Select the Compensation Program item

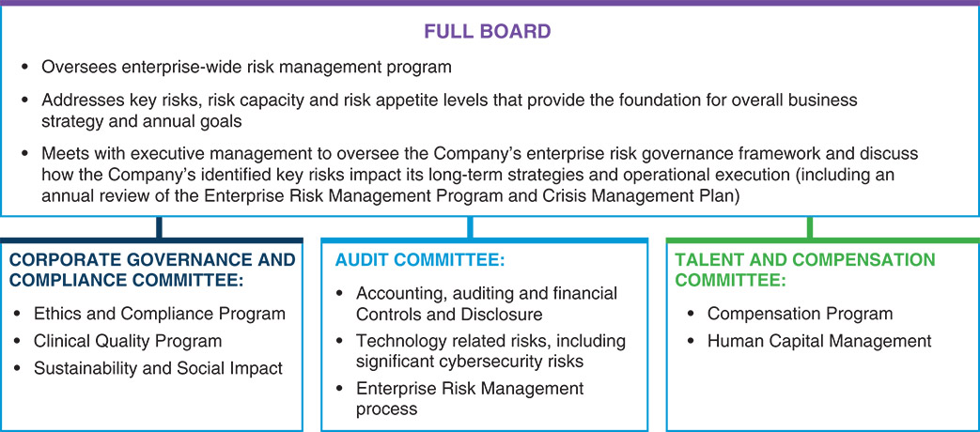(800, 314)
